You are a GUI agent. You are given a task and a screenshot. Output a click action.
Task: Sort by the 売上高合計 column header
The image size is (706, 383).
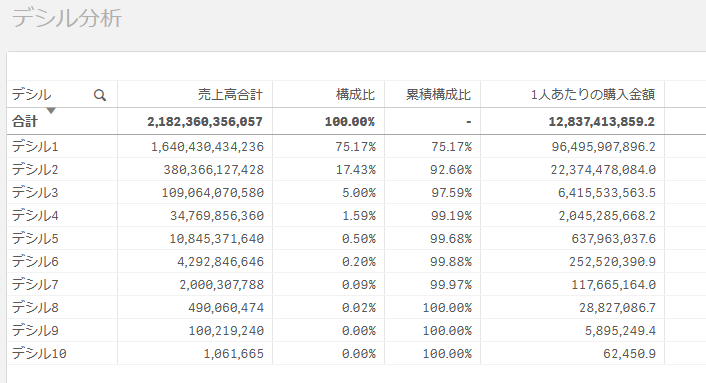pyautogui.click(x=230, y=95)
